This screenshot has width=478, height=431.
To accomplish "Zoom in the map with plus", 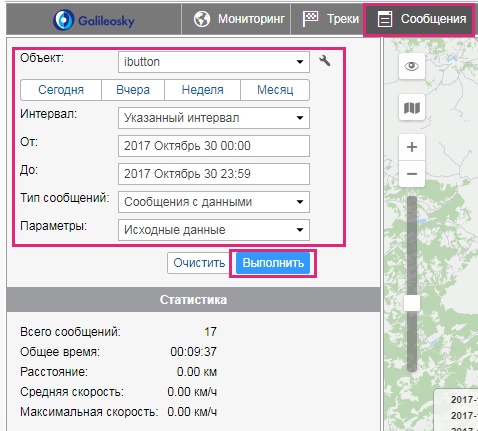I will coord(412,147).
